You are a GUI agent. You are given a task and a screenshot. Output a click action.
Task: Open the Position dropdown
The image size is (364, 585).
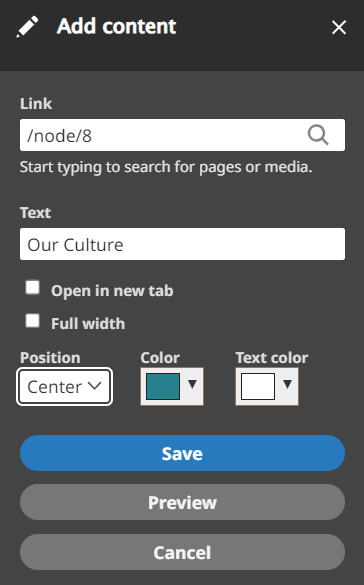click(x=65, y=387)
